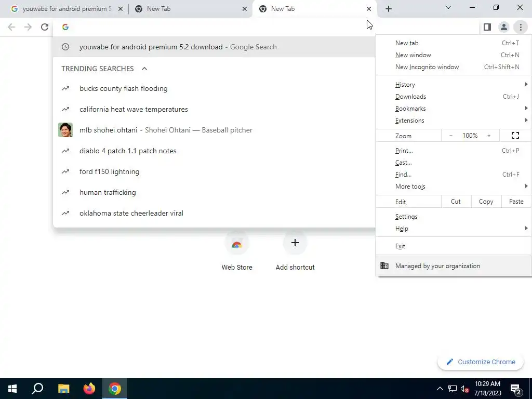Viewport: 532px width, 399px height.
Task: Decrease zoom with the minus button
Action: pyautogui.click(x=451, y=136)
